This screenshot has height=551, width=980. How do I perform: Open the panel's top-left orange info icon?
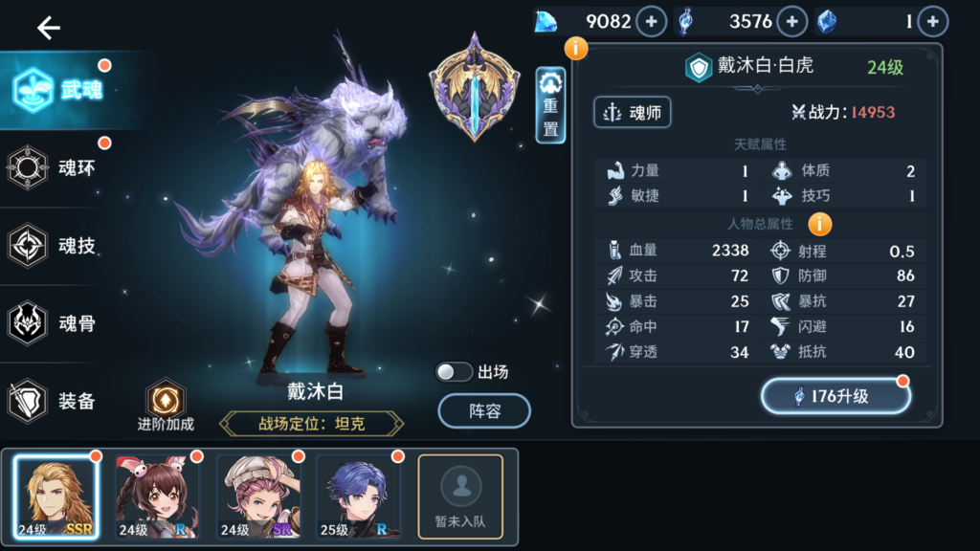point(575,48)
